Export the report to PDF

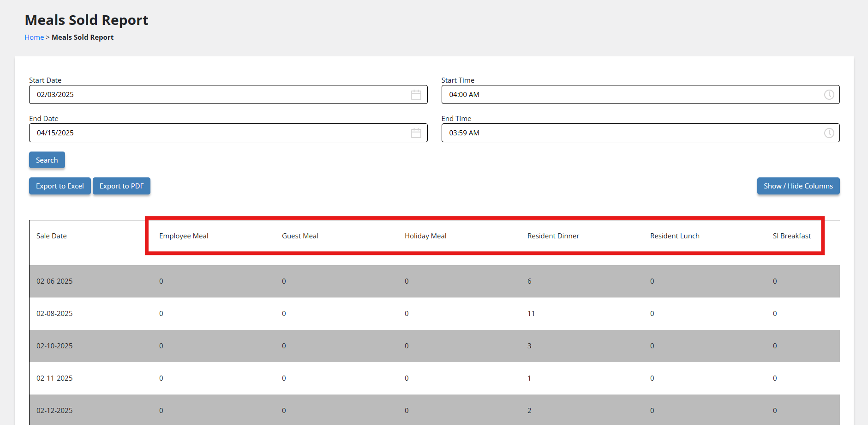click(x=122, y=186)
